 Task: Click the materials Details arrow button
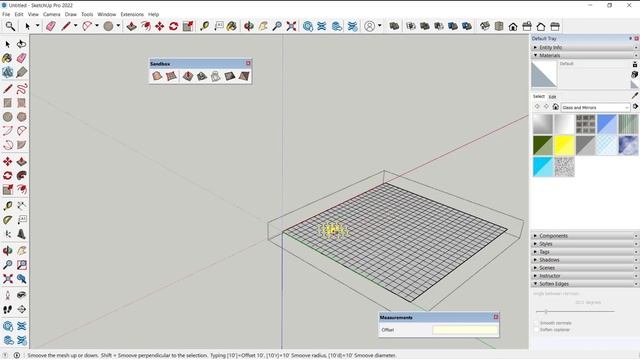[635, 107]
